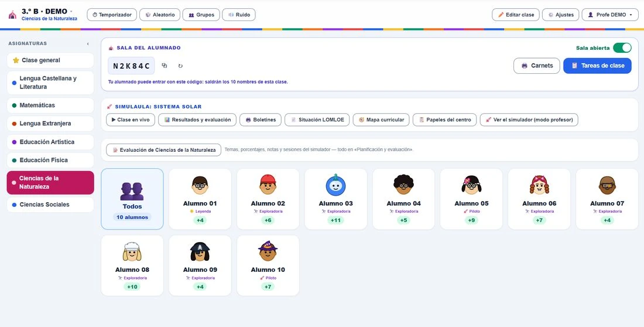
Task: Click the app logo next to 3.º B
Action: pos(13,15)
